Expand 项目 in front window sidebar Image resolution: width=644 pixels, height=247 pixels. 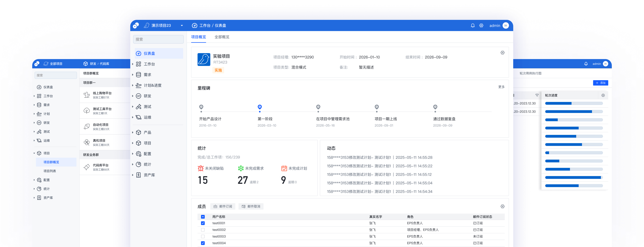133,143
